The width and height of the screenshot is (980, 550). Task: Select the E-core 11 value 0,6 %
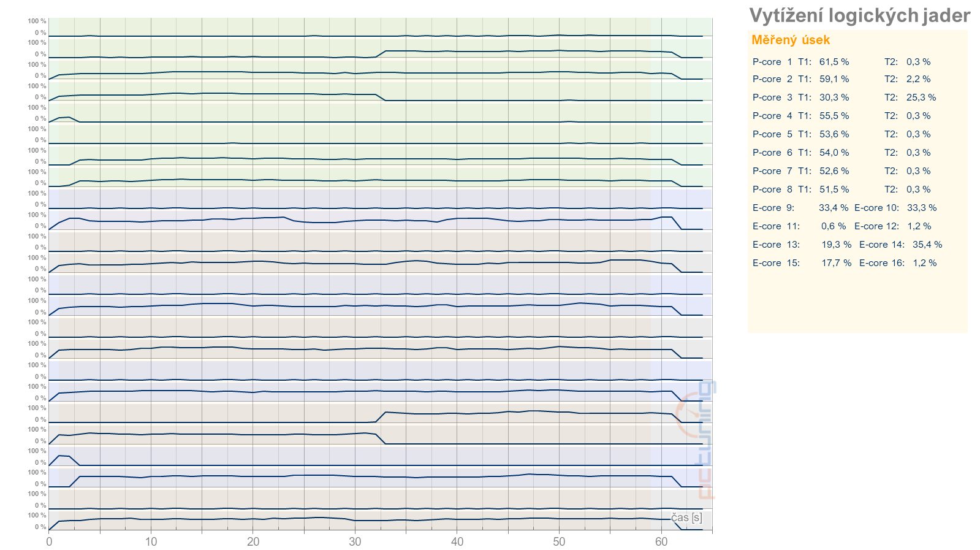click(834, 226)
